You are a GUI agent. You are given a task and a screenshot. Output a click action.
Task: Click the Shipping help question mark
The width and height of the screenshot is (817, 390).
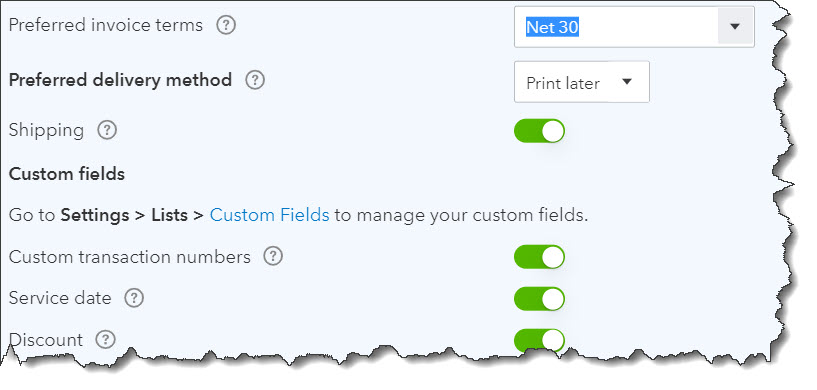[107, 130]
